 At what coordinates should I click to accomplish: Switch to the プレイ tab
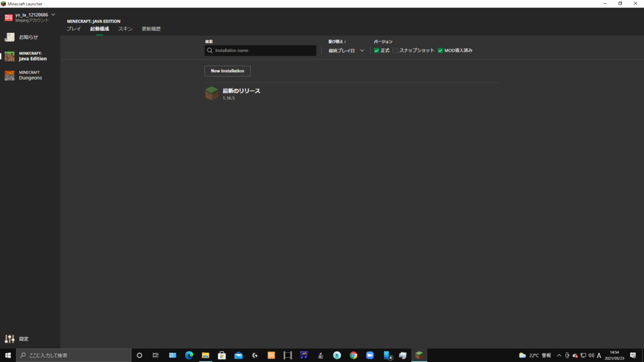[73, 29]
